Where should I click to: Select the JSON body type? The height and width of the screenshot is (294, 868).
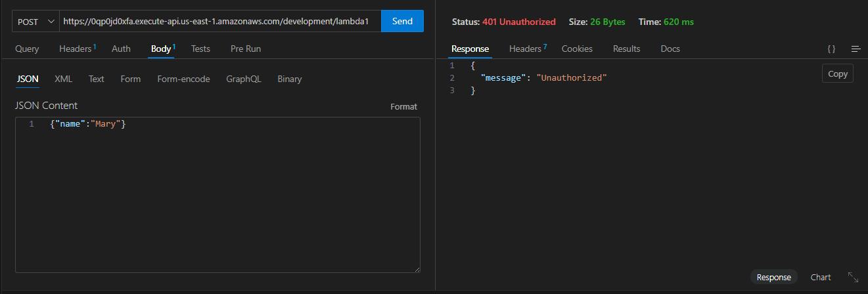pyautogui.click(x=28, y=79)
